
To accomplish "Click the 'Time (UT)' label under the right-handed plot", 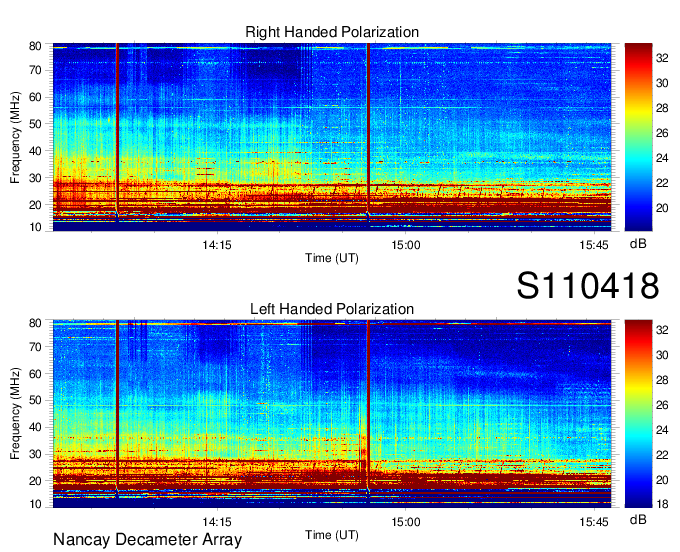I will pyautogui.click(x=332, y=258).
